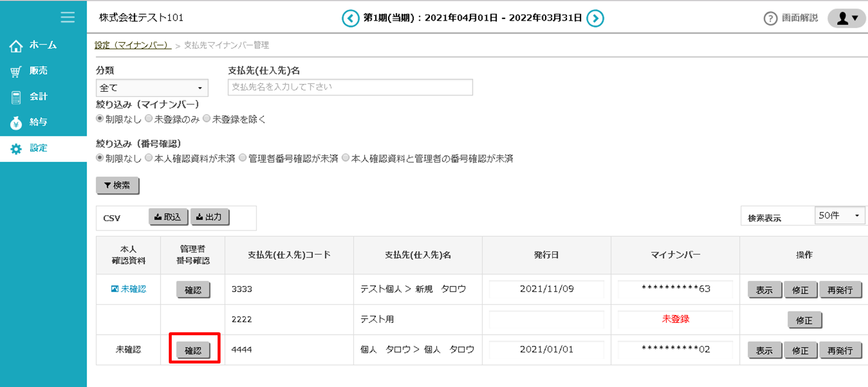Click the 販売 shopping cart icon
This screenshot has width=868, height=387.
pos(16,72)
